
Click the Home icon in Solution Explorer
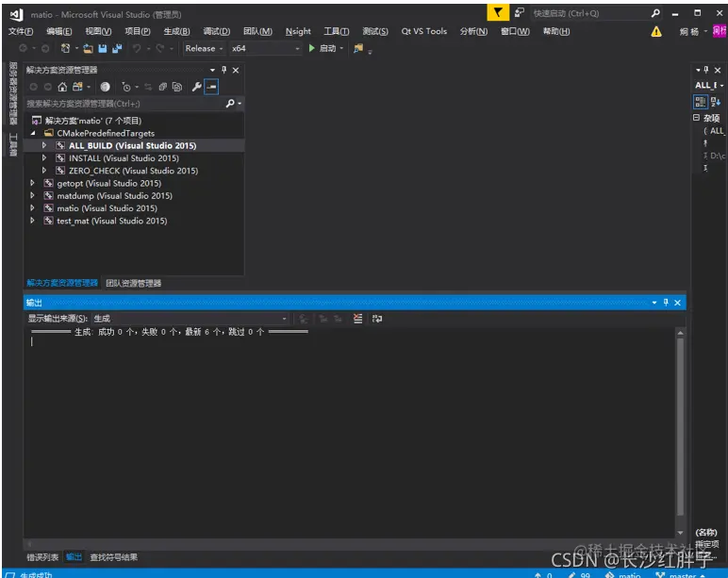(x=62, y=87)
